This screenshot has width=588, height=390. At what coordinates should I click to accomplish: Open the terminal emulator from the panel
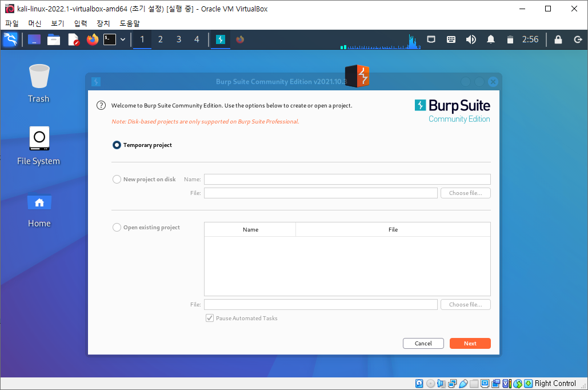pyautogui.click(x=110, y=39)
